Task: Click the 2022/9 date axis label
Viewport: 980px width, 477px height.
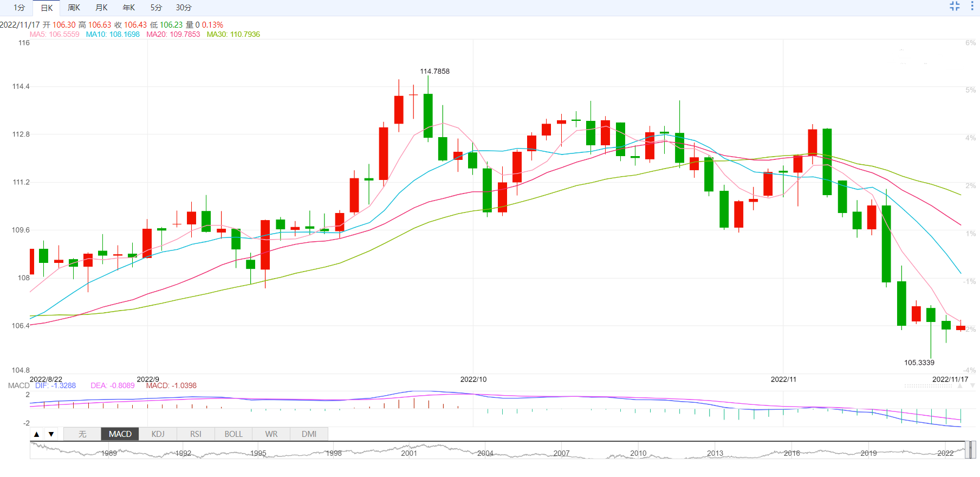Action: pyautogui.click(x=148, y=379)
